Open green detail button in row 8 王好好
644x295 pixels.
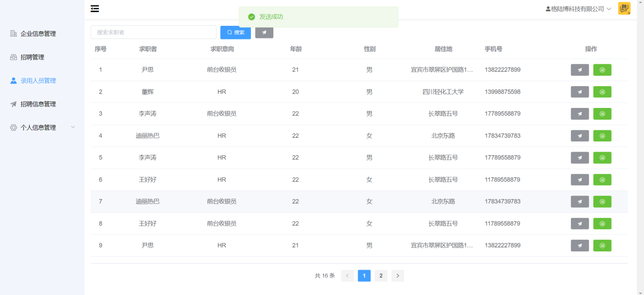point(602,224)
